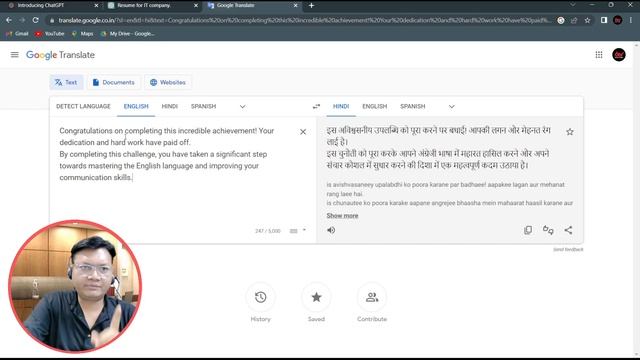640x360 pixels.
Task: Switch to Text translation mode
Action: 66,82
